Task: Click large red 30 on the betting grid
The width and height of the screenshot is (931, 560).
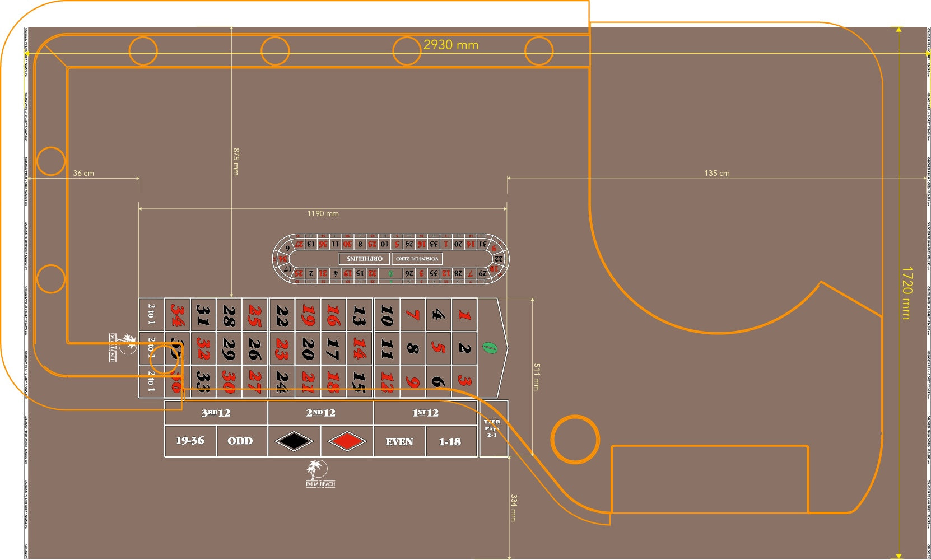Action: (229, 381)
